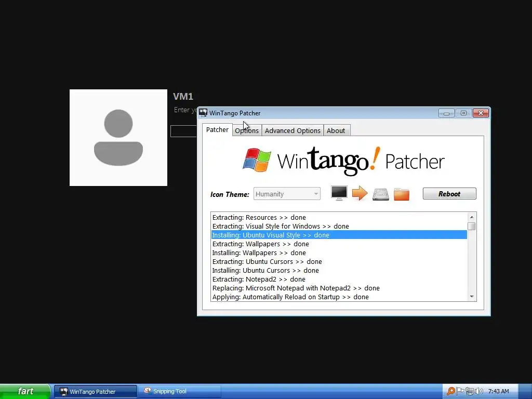Select 'Applying: Automatically Reload on Startup' line
Screen dimensions: 532x399
(339, 297)
